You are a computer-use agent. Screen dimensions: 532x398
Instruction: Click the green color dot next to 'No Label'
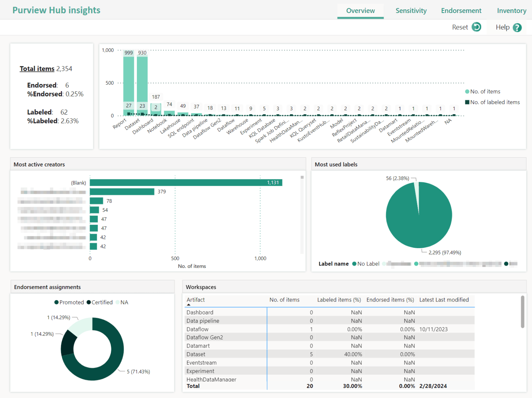coord(355,264)
